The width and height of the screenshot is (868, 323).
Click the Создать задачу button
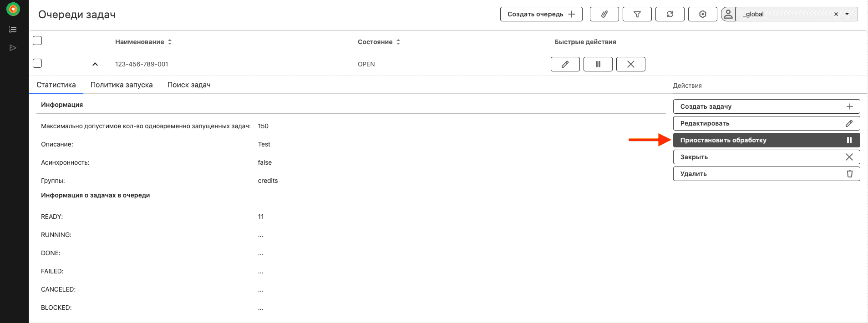pyautogui.click(x=766, y=106)
